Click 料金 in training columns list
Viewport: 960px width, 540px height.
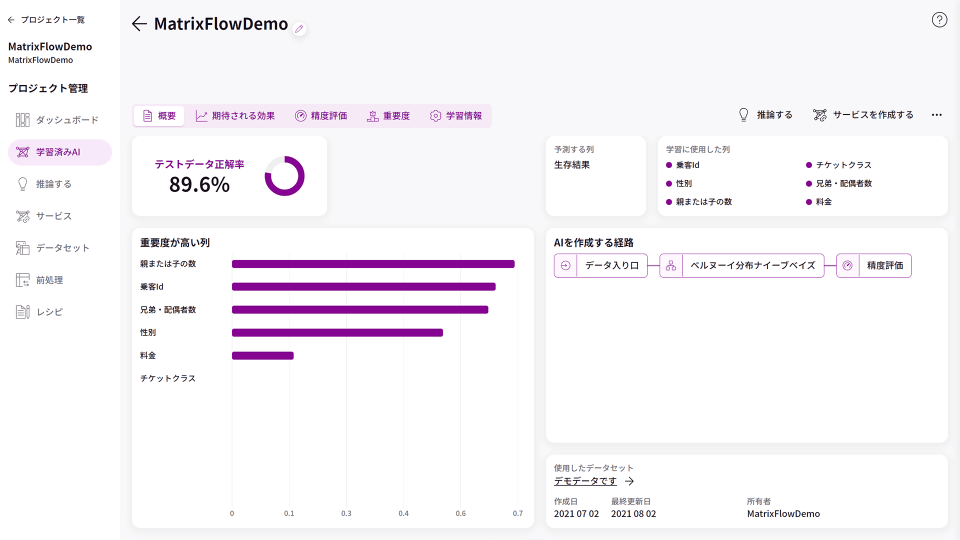[x=823, y=201]
